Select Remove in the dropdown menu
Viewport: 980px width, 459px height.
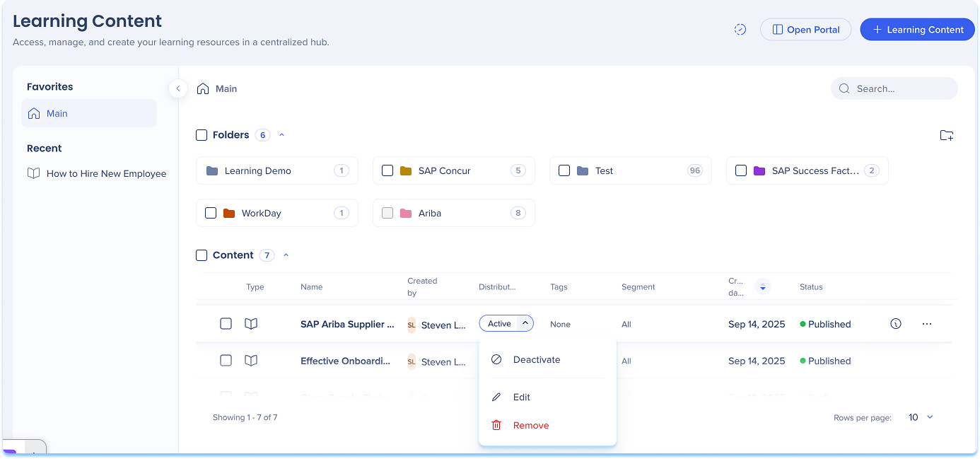(530, 425)
